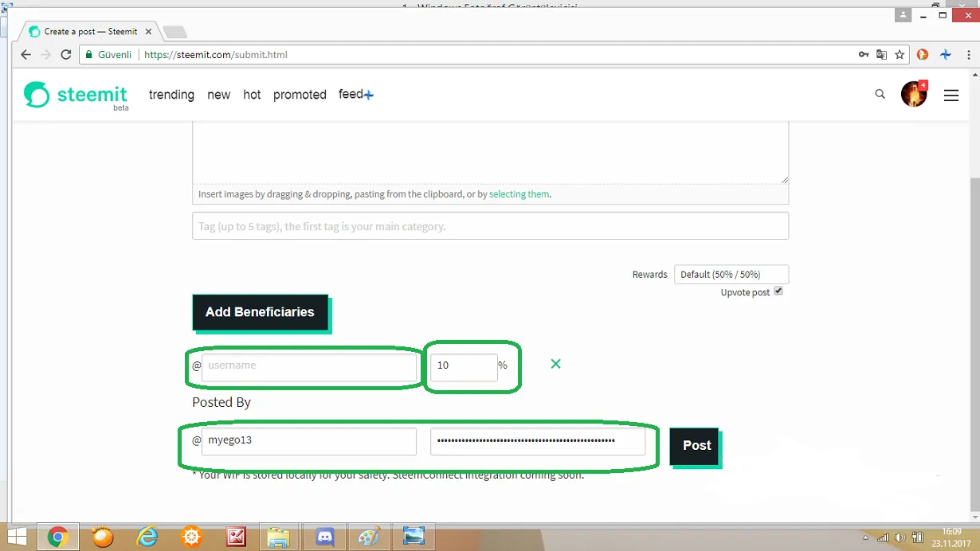
Task: Open Internet Explorer from the taskbar
Action: click(x=147, y=537)
